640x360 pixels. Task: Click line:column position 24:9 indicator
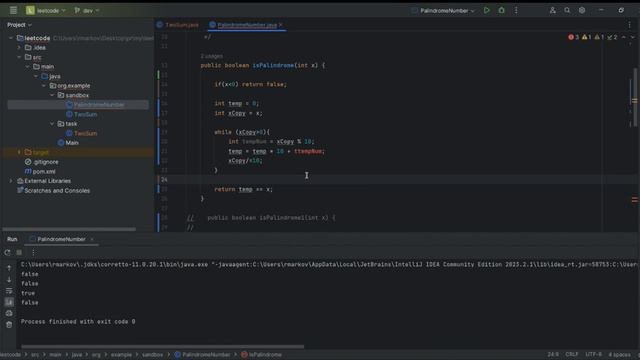tap(553, 355)
